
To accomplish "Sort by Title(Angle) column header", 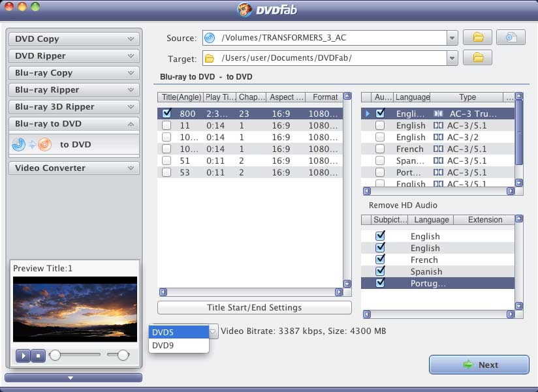I will pyautogui.click(x=181, y=97).
